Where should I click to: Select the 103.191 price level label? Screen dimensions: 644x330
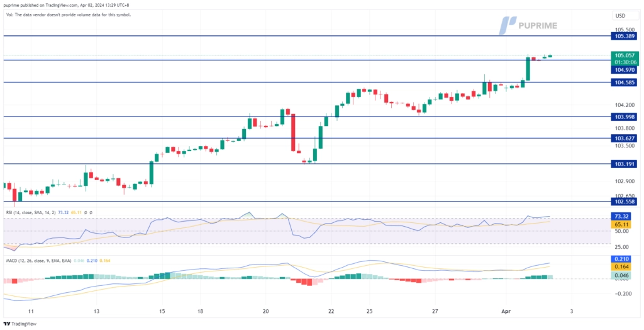pyautogui.click(x=625, y=164)
